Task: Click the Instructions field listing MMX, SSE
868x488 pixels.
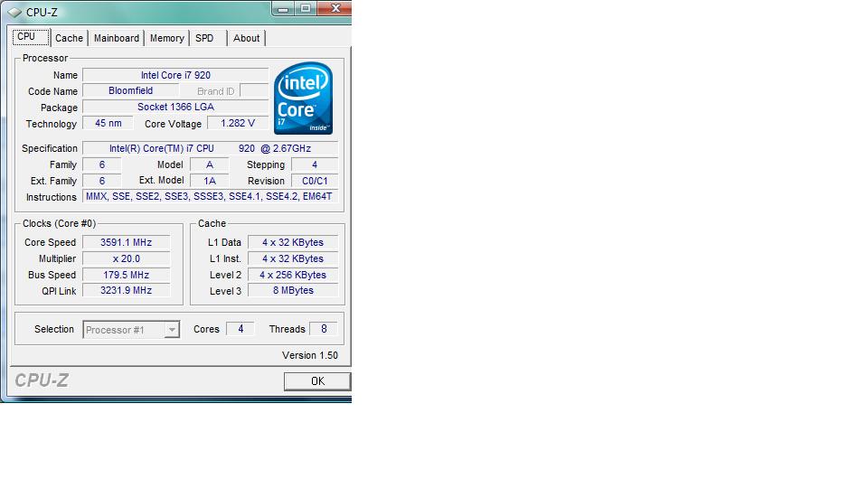Action: click(x=210, y=196)
